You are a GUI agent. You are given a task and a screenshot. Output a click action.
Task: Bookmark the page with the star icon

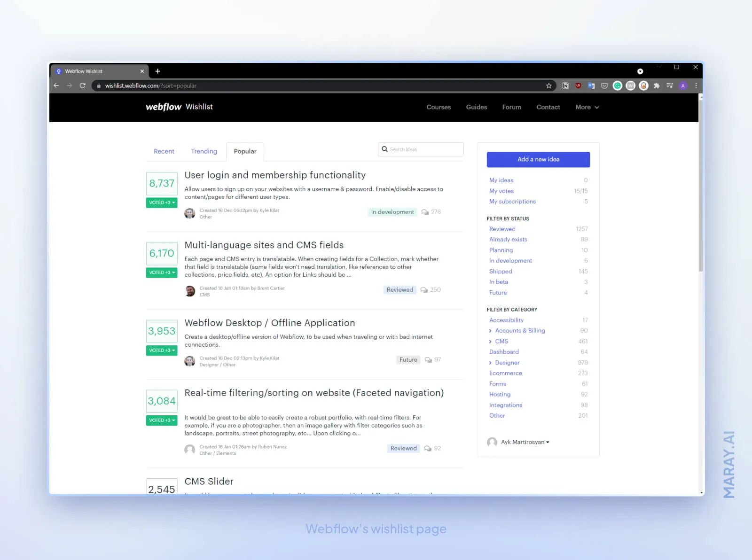pyautogui.click(x=548, y=86)
